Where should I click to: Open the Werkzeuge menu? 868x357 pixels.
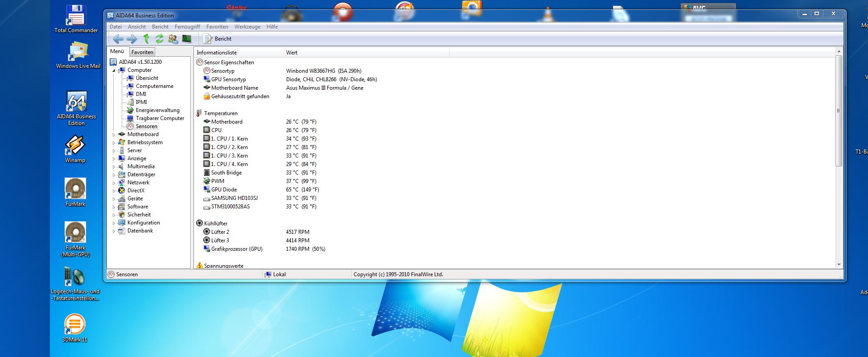[247, 27]
